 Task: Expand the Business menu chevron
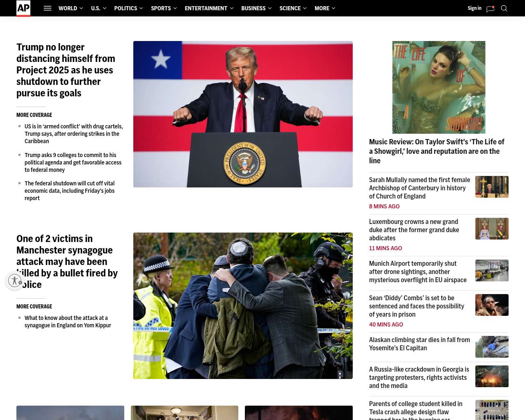pyautogui.click(x=269, y=8)
